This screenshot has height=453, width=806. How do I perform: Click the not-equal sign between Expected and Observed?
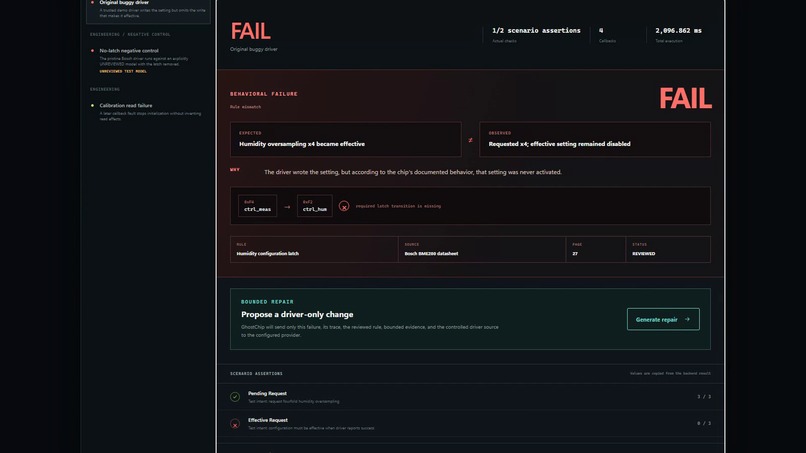pyautogui.click(x=470, y=140)
